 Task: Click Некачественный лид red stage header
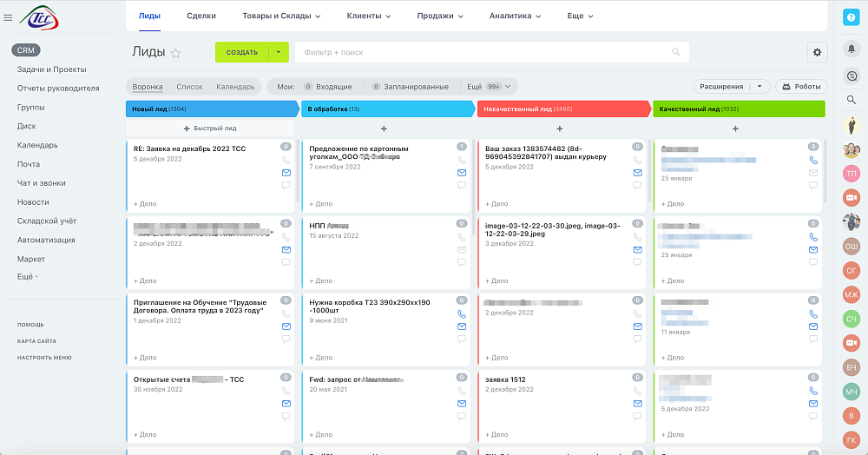point(563,109)
